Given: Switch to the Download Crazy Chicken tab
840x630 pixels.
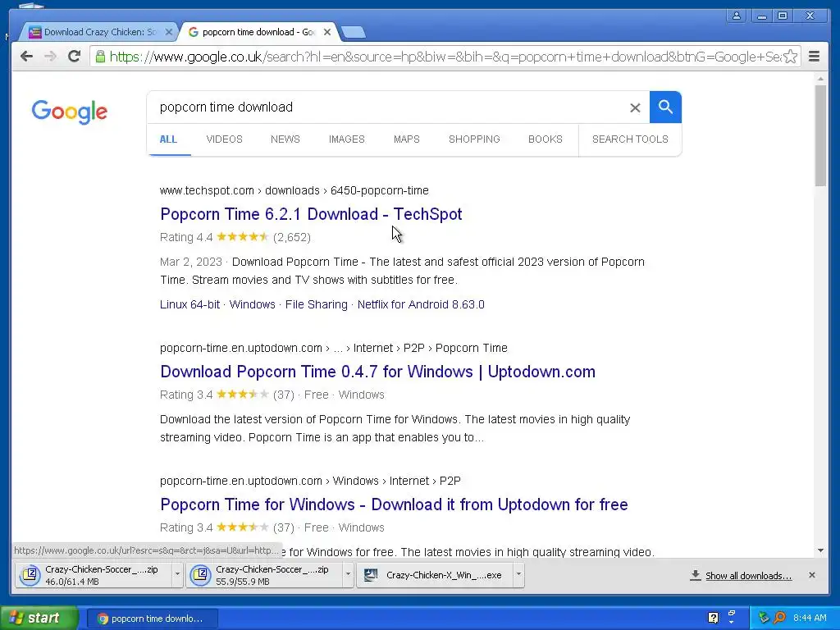Looking at the screenshot, I should 99,32.
